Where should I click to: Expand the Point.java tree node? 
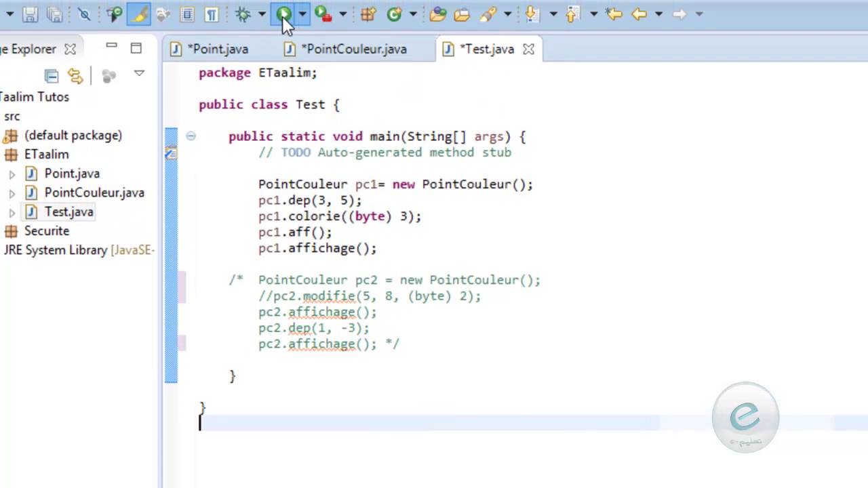[x=12, y=174]
